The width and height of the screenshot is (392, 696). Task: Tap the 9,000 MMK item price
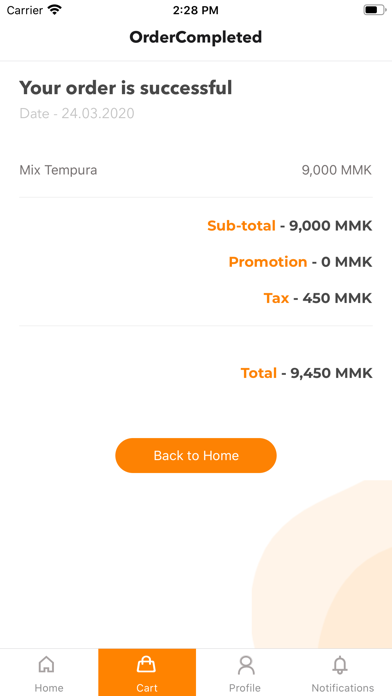point(337,170)
